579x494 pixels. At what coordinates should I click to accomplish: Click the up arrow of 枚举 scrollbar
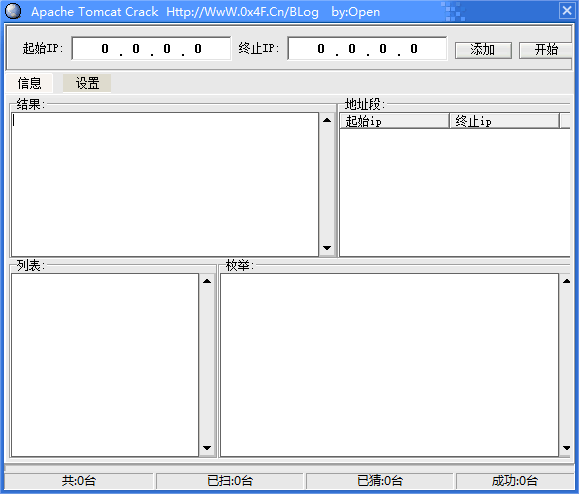[566, 281]
